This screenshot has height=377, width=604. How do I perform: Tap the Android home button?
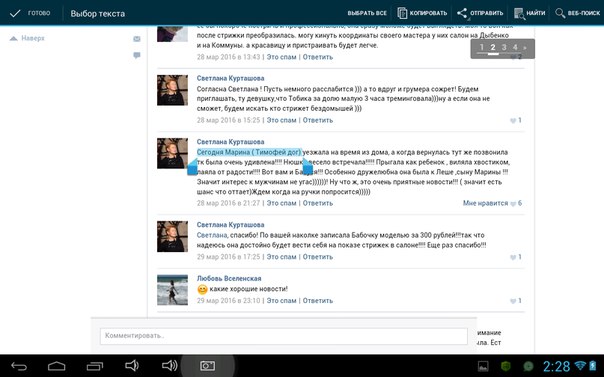tap(57, 366)
